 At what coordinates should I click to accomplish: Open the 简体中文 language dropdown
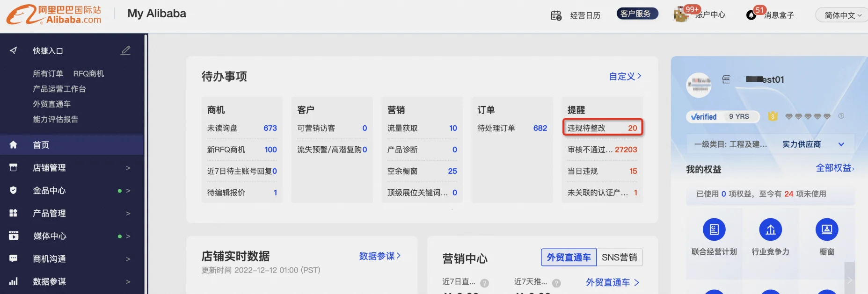(842, 15)
